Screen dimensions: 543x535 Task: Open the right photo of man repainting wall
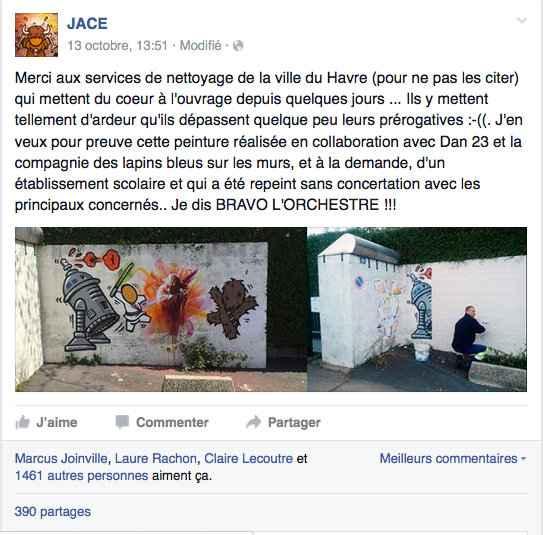pos(417,309)
